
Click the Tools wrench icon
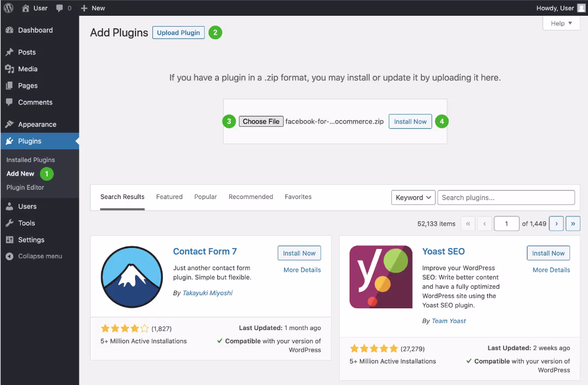[10, 223]
